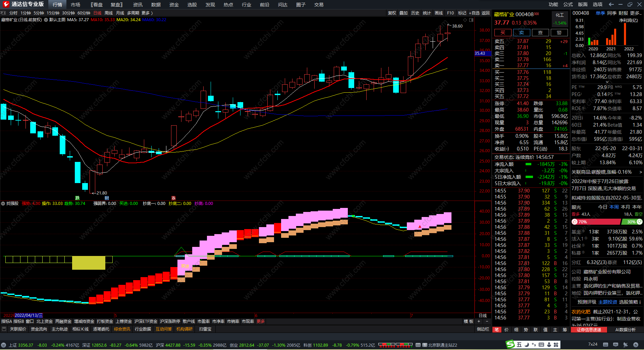Open the 市场 menu tab
Screen dimensions: 644x350
click(75, 5)
